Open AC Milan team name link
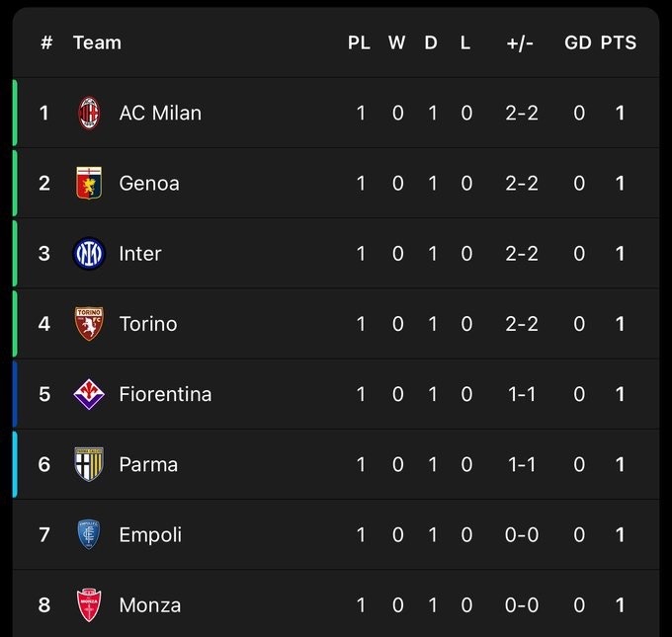This screenshot has height=637, width=672. (160, 113)
